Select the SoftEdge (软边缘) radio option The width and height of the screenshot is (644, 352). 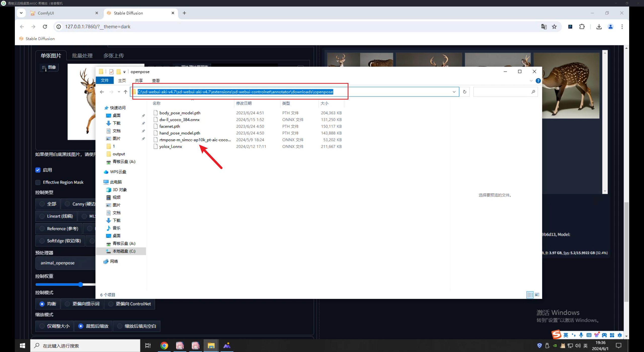point(42,241)
